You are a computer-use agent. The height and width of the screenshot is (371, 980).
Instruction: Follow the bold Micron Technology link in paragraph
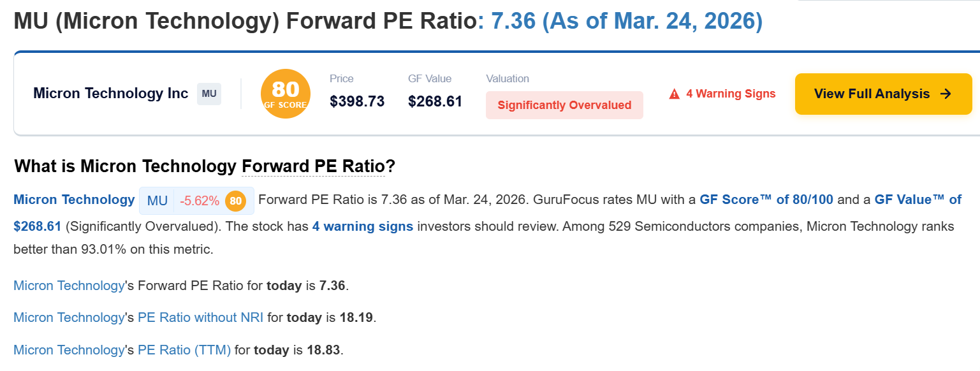click(74, 200)
